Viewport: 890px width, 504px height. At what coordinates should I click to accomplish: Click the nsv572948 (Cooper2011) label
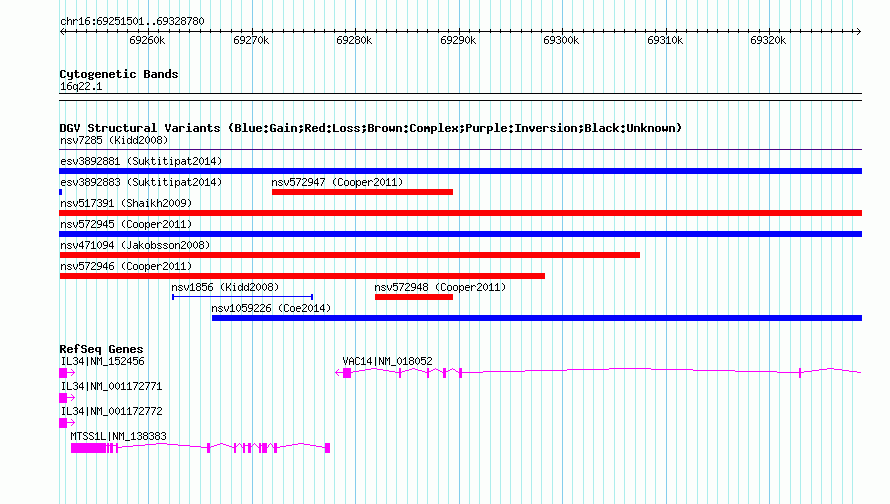point(440,287)
